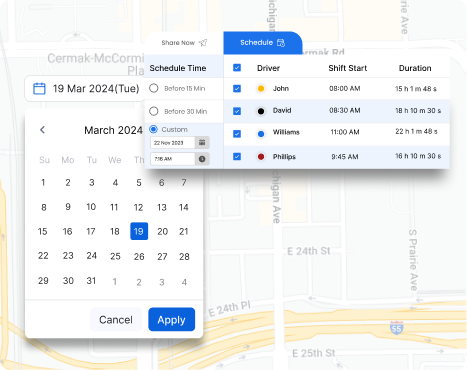Click the Apply button
The width and height of the screenshot is (467, 370).
point(171,319)
